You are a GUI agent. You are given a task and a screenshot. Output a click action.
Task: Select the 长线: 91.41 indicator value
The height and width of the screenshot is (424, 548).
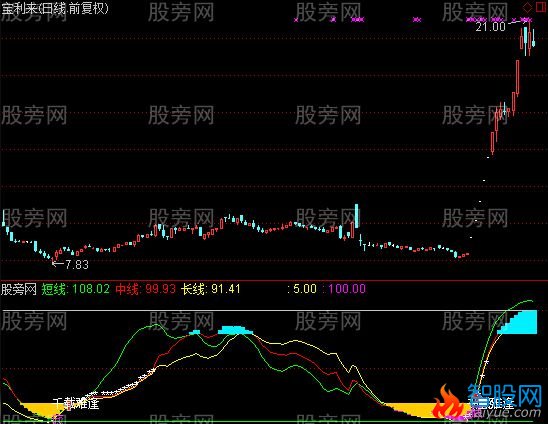[211, 289]
